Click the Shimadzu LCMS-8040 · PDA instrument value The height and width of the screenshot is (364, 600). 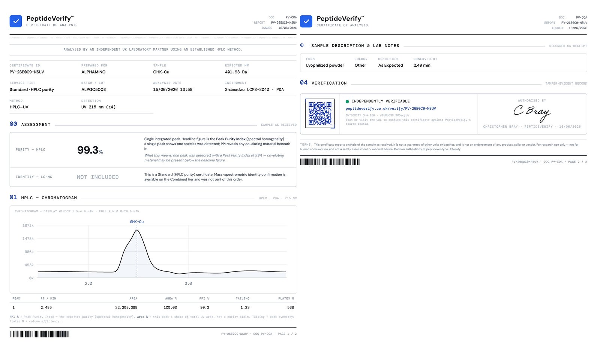(x=254, y=90)
